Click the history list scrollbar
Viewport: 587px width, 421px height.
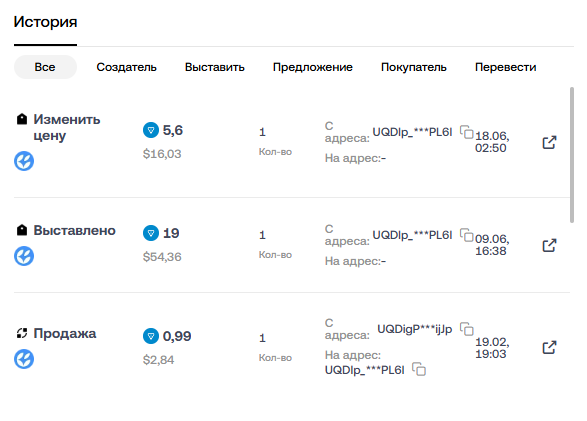(x=572, y=155)
